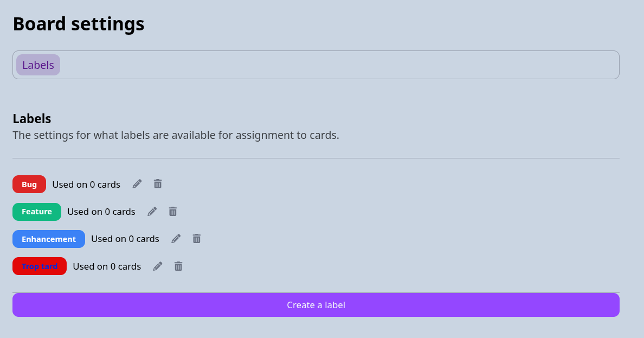Edit the Trop tard label
Image resolution: width=644 pixels, height=338 pixels.
pos(158,266)
